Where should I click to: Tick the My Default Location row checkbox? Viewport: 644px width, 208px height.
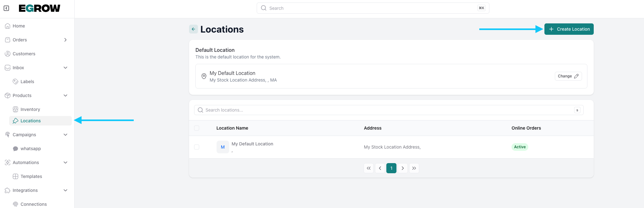pos(197,147)
